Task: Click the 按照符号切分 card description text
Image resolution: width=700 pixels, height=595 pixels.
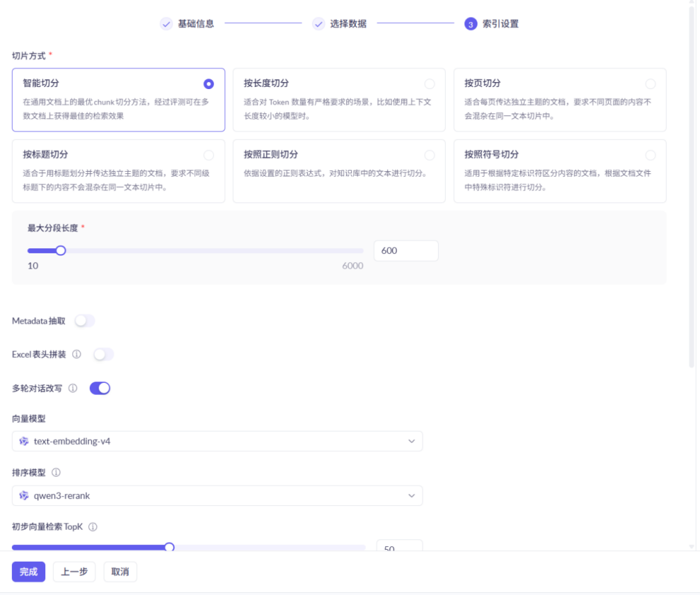Action: pyautogui.click(x=558, y=180)
